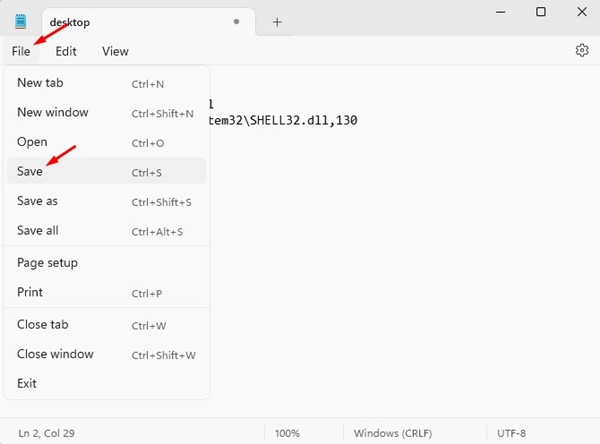
Task: Open the View menu
Action: pos(115,51)
